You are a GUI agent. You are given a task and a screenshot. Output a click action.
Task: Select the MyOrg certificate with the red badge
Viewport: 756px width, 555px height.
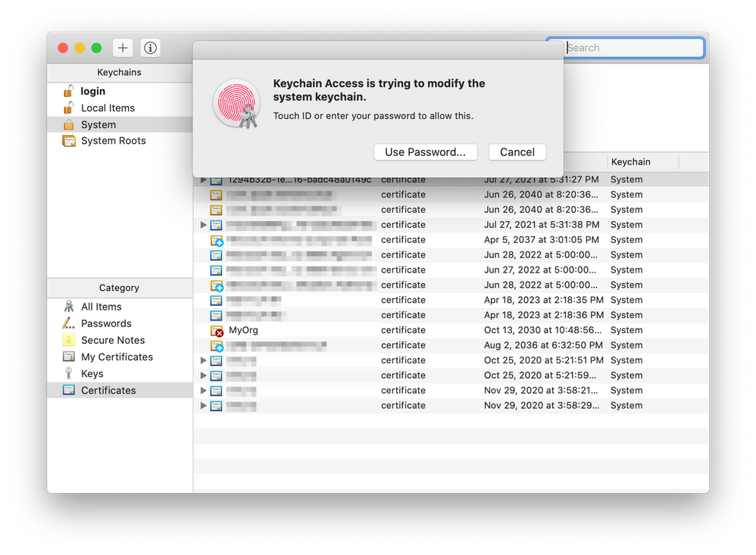tap(241, 330)
